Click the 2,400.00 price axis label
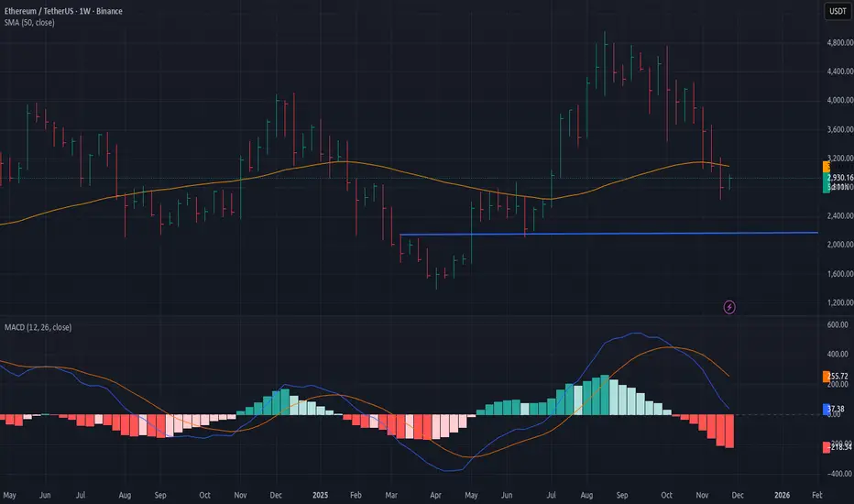 [840, 215]
